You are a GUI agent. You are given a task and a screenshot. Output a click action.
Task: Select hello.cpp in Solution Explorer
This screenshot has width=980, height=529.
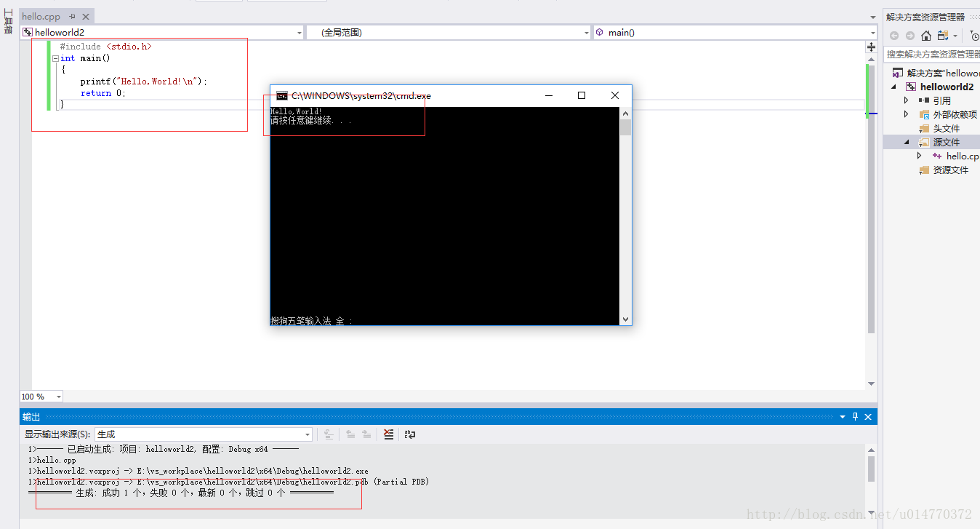pos(963,156)
